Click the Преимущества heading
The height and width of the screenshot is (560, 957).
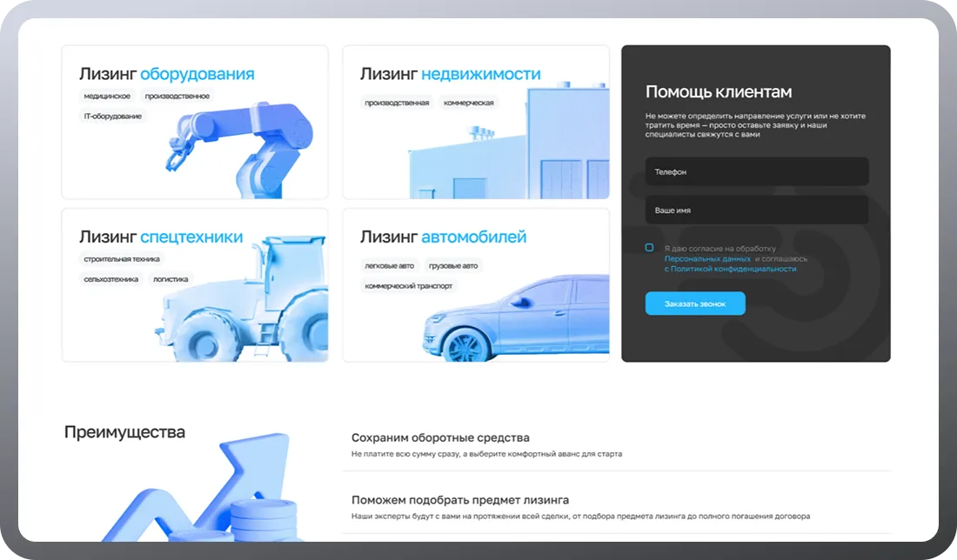[124, 432]
